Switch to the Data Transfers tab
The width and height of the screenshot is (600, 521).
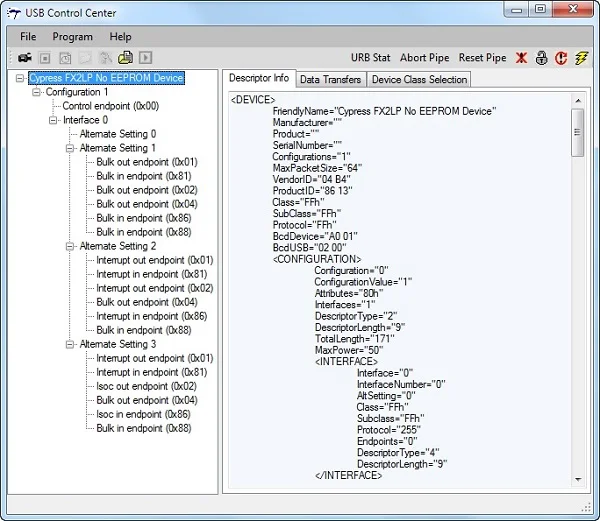pyautogui.click(x=331, y=80)
